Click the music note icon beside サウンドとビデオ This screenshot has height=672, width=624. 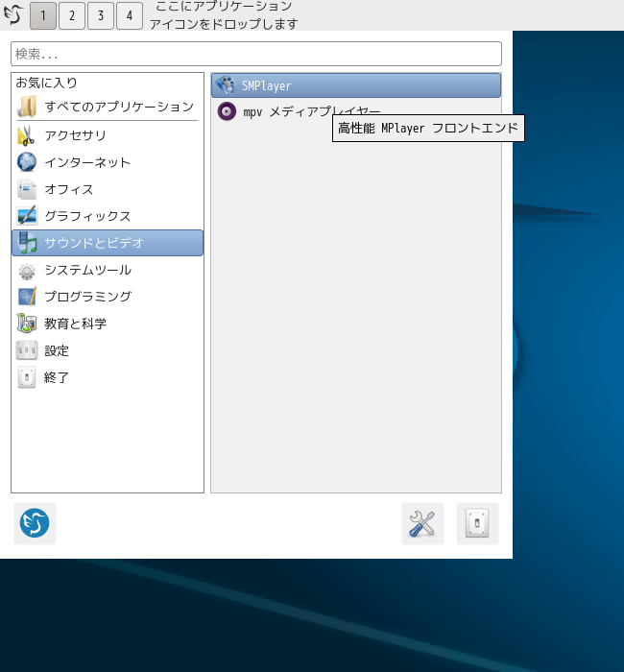coord(27,243)
